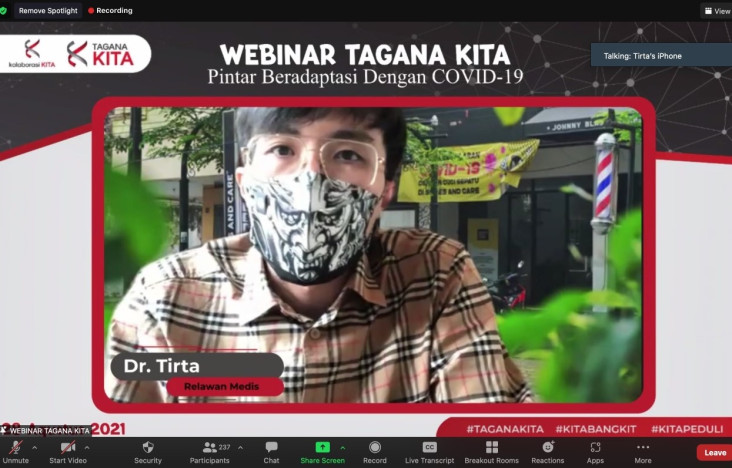Expand video options arrow next to Start Video
Image resolution: width=732 pixels, height=468 pixels.
pyautogui.click(x=87, y=447)
